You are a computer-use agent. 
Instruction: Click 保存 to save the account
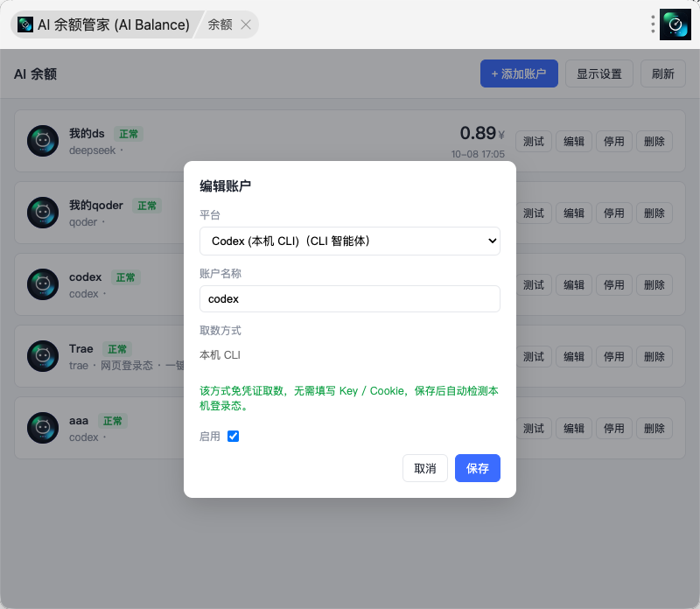[x=478, y=468]
